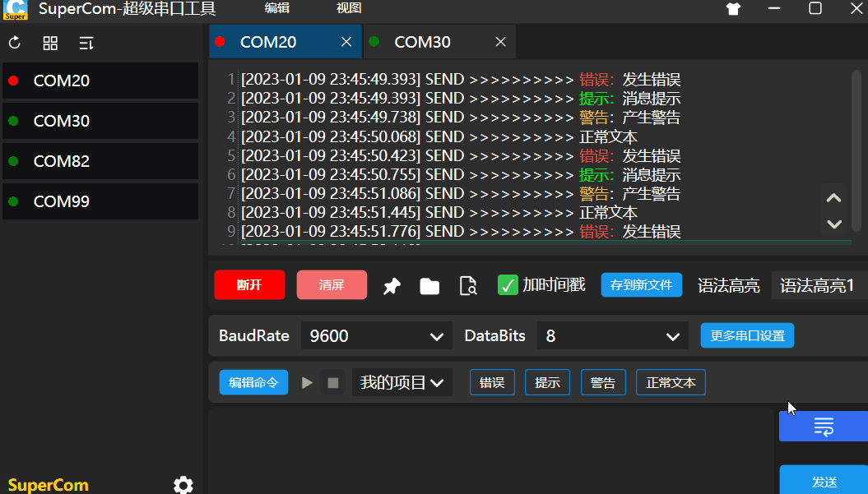Click the 错误 command button
The width and height of the screenshot is (868, 494).
[x=492, y=382]
